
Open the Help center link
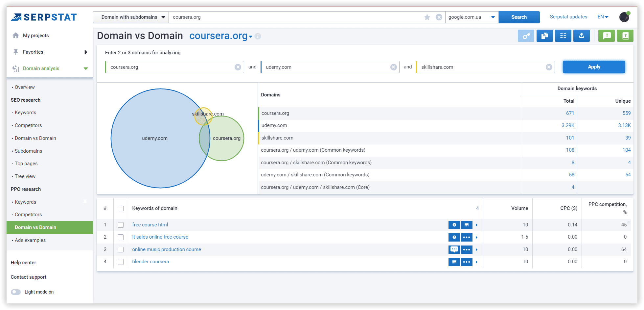pos(23,263)
